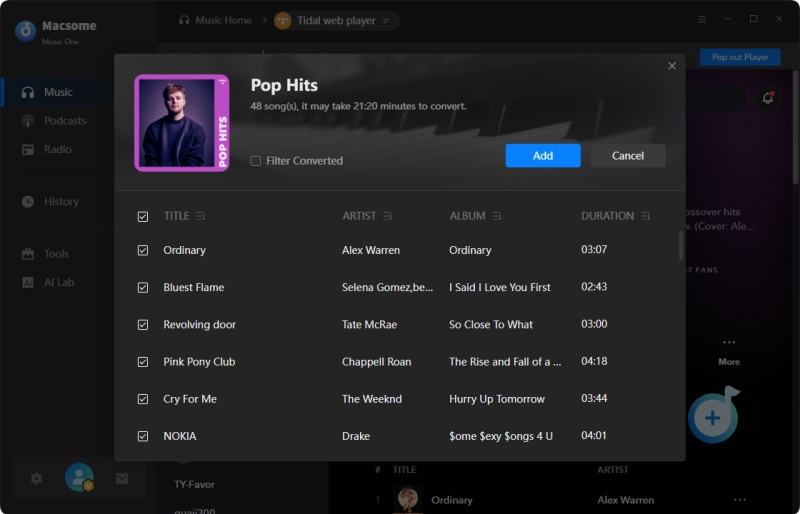
Task: Uncheck the Pink Pony Club checkbox
Action: tap(143, 362)
